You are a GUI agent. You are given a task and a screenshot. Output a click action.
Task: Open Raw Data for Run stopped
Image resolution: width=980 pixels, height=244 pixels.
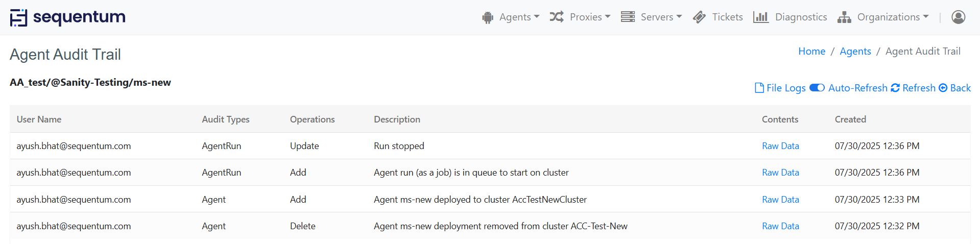tap(780, 146)
